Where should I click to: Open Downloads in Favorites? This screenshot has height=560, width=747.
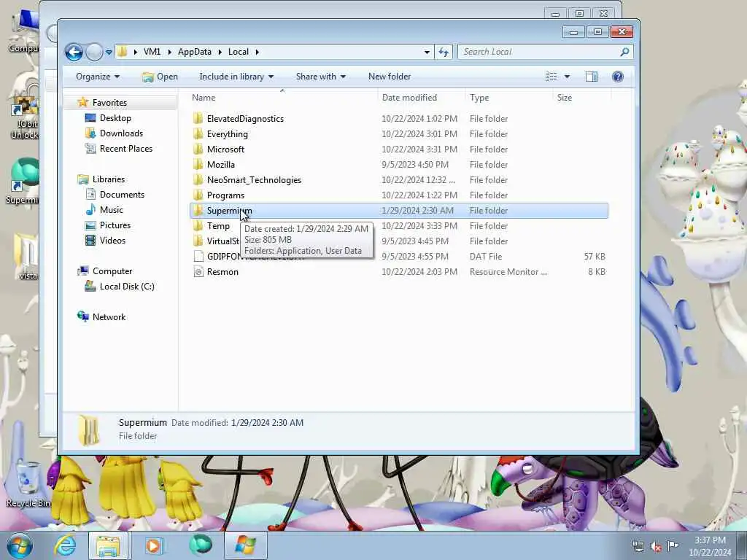click(121, 133)
